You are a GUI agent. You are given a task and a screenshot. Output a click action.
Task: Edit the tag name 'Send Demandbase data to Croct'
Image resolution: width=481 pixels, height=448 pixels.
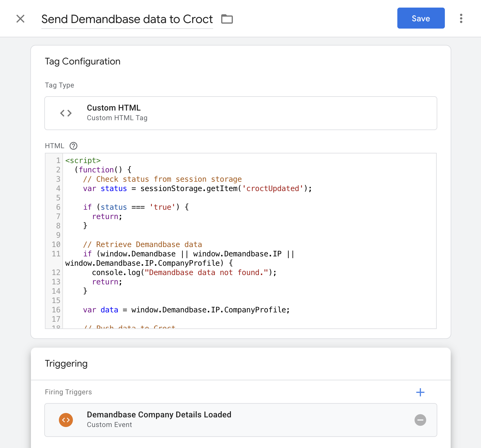[x=127, y=19]
